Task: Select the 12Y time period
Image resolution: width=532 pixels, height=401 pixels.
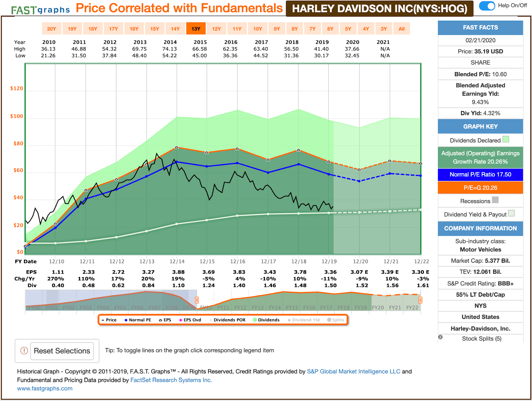Action: coord(216,29)
